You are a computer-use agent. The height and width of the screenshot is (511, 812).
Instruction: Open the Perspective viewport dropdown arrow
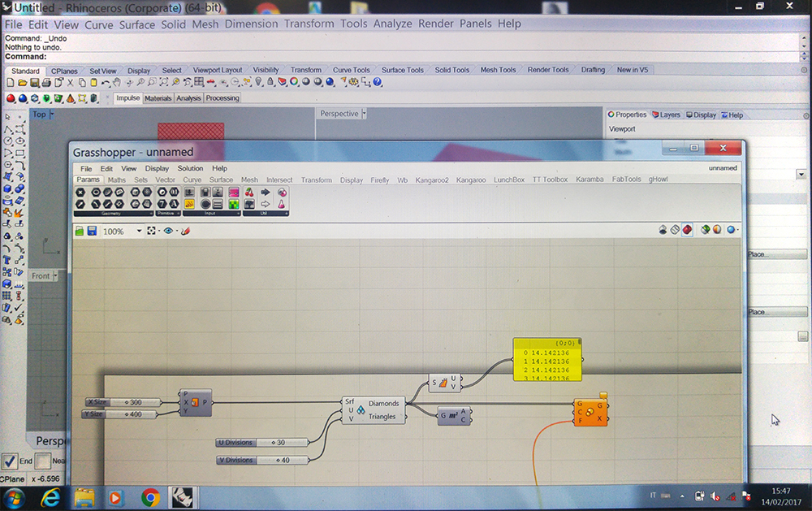tap(364, 114)
